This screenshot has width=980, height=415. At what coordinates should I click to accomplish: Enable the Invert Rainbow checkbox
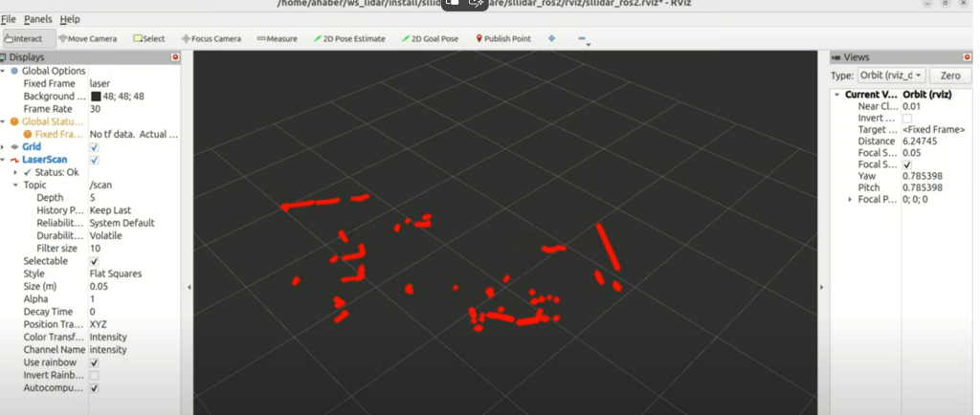coord(94,376)
